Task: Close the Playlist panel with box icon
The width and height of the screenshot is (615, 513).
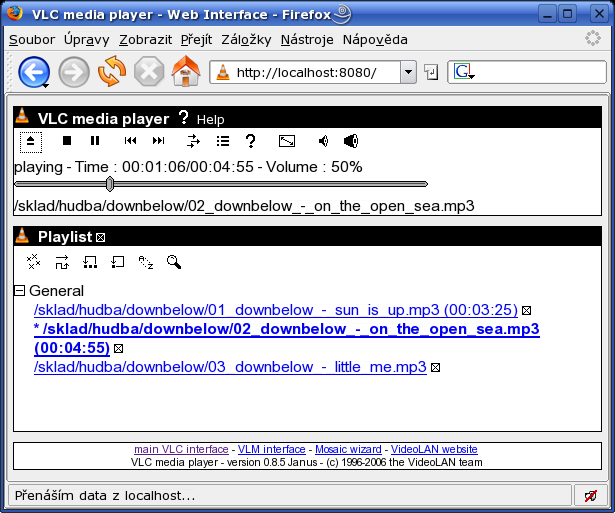Action: click(x=100, y=238)
